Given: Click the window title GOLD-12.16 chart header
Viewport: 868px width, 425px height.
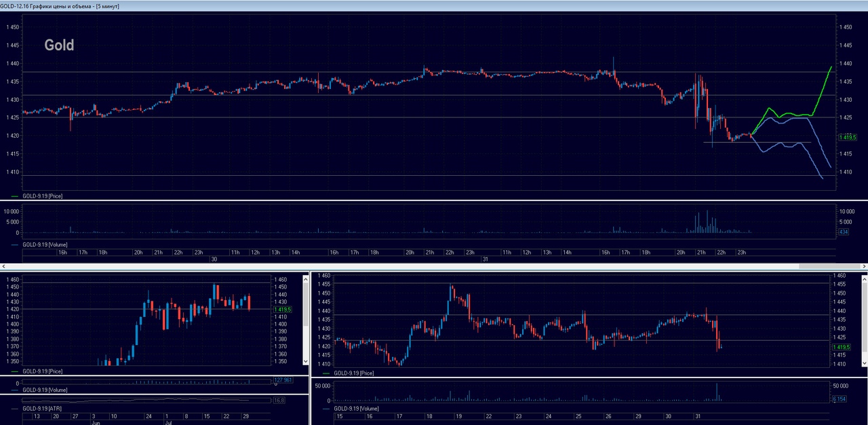Looking at the screenshot, I should (61, 5).
